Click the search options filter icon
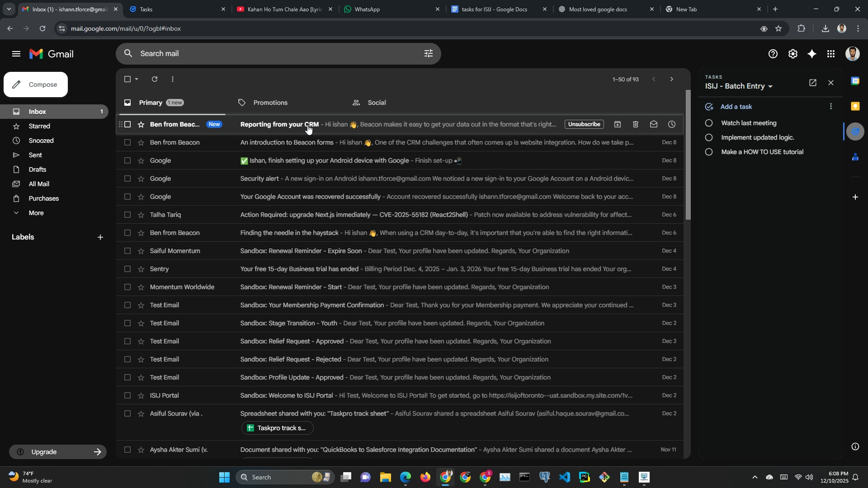 428,54
